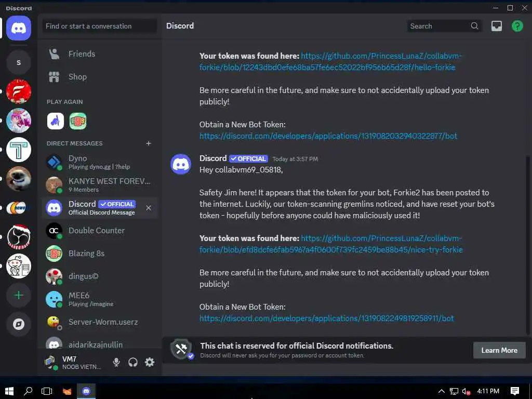Open the nice-try-forkie GitHub link
This screenshot has width=532, height=399.
click(x=331, y=244)
